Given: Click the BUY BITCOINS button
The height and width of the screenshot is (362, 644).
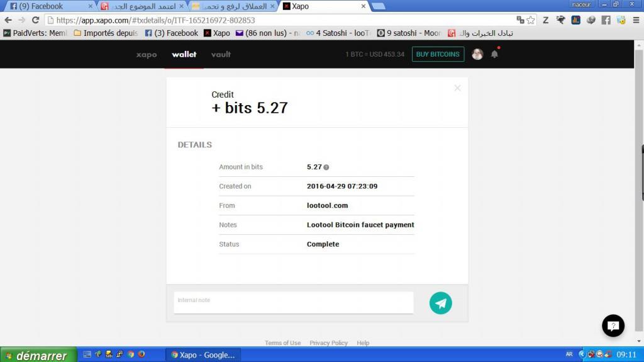Looking at the screenshot, I should click(x=438, y=54).
